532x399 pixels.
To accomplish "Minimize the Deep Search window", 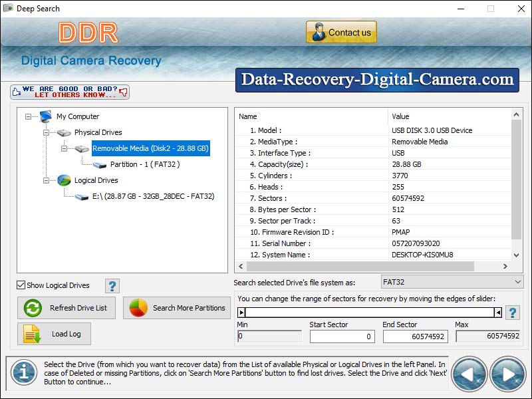I will tap(461, 9).
